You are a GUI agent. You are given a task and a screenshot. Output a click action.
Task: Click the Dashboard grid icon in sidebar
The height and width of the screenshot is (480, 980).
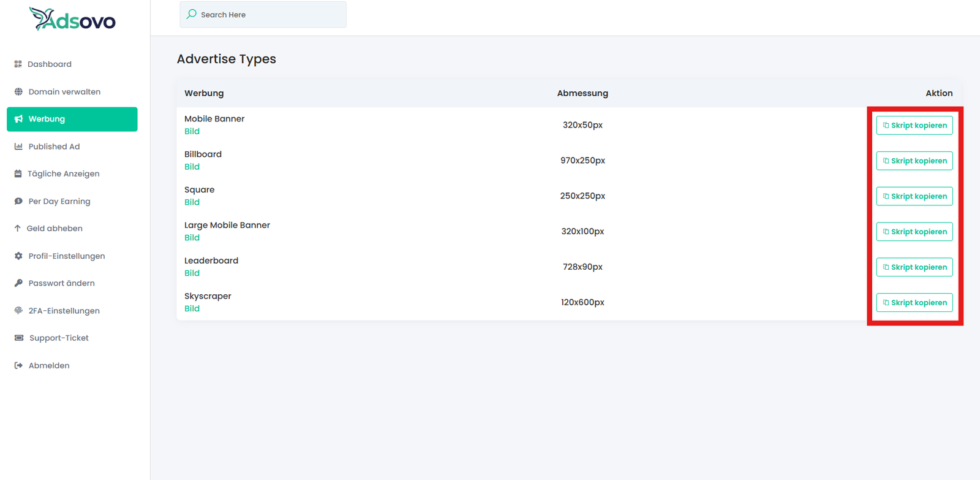[18, 64]
